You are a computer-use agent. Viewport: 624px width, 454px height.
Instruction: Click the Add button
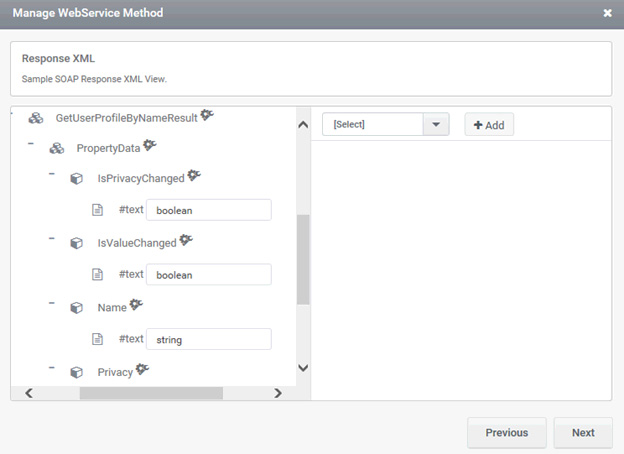click(x=489, y=125)
